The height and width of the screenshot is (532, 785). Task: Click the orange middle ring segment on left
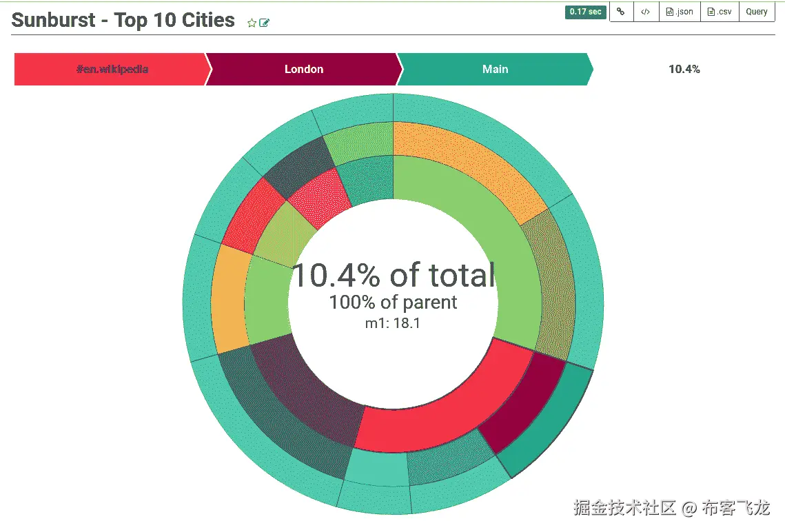tap(230, 300)
